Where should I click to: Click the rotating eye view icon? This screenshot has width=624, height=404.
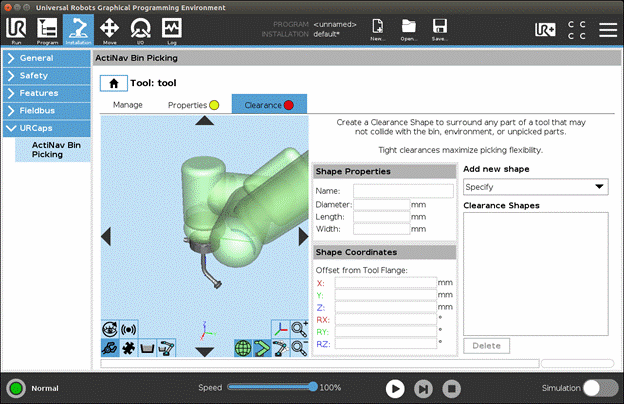(x=109, y=329)
